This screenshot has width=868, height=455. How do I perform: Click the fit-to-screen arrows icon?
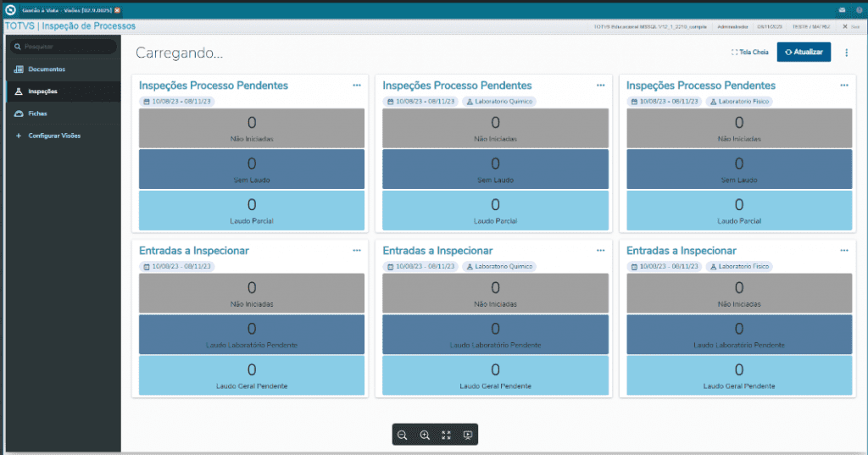446,435
